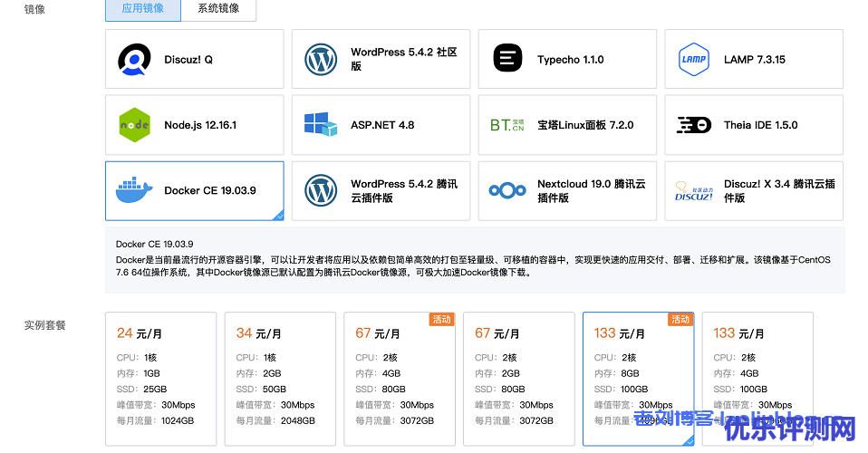The image size is (868, 453).
Task: Select the 宝塔Linux面板 7.2.0 label
Action: click(x=585, y=125)
